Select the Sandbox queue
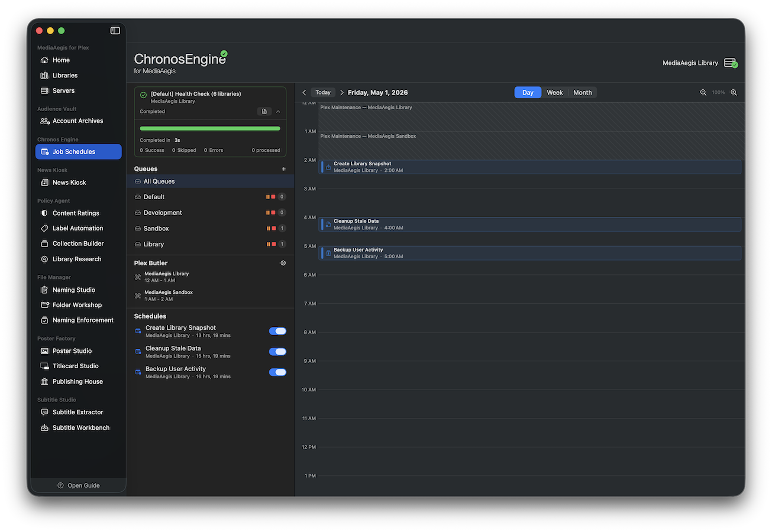Image resolution: width=772 pixels, height=532 pixels. [x=210, y=229]
